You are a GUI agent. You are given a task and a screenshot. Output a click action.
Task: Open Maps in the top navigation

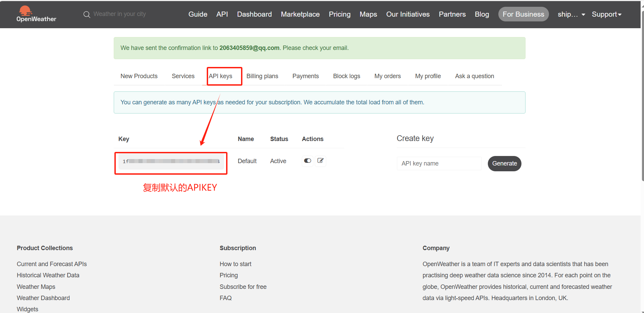(368, 14)
